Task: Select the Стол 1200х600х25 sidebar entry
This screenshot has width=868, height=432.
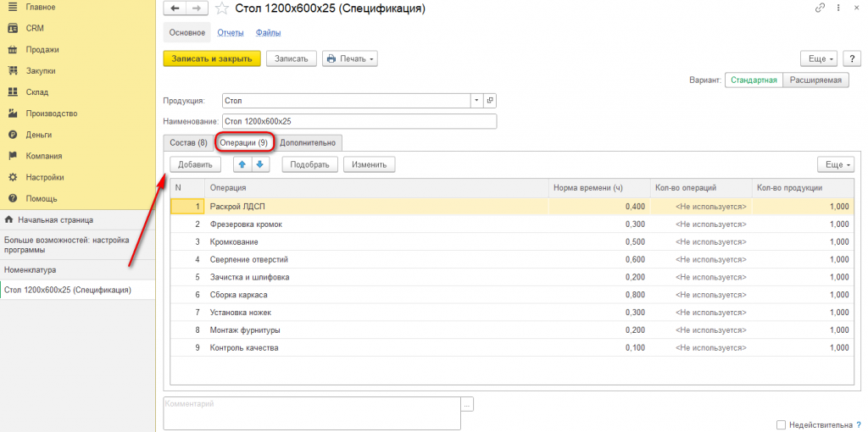Action: (x=77, y=290)
